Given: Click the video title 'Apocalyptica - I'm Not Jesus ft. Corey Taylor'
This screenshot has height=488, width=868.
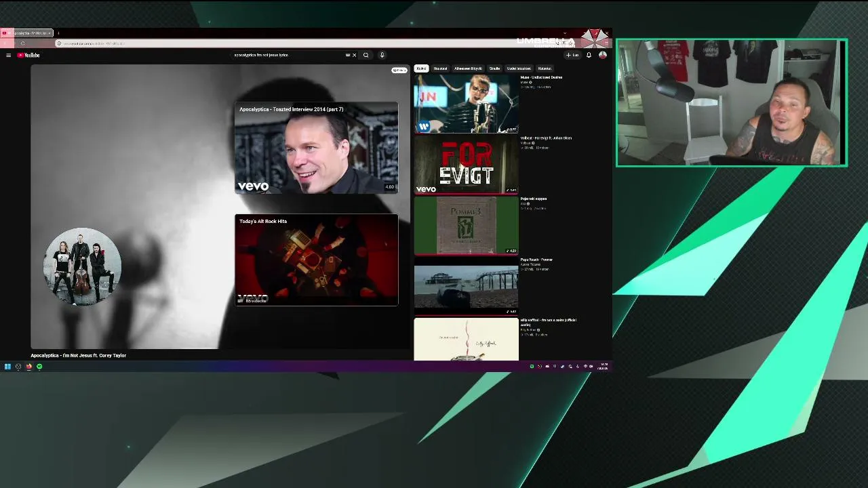Looking at the screenshot, I should [x=78, y=355].
